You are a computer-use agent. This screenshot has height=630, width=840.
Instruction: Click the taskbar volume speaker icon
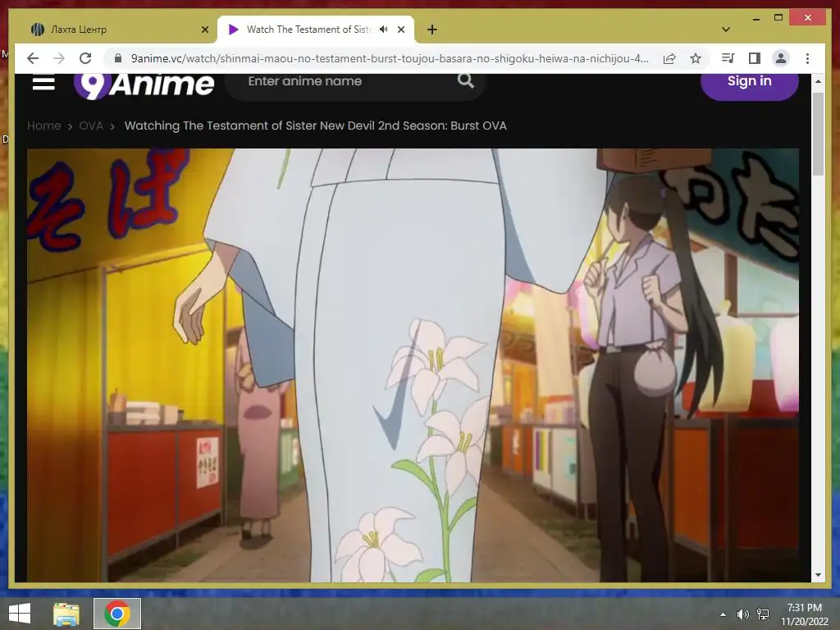(x=742, y=614)
